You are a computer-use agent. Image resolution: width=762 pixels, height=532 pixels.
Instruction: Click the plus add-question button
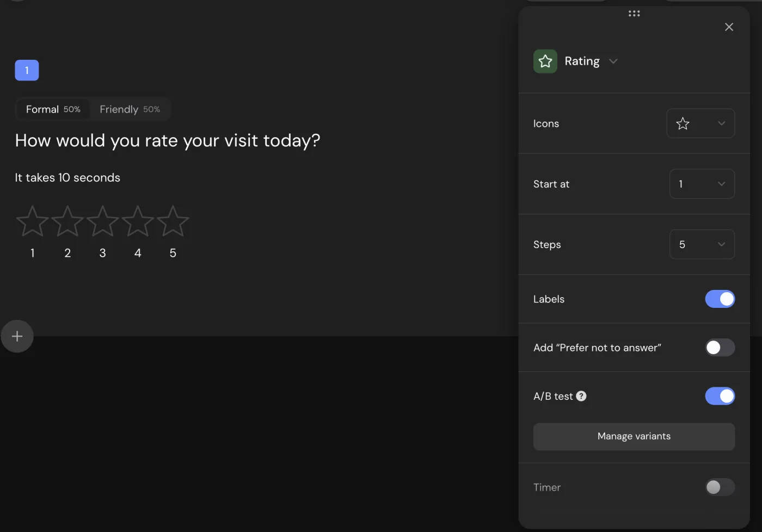[17, 336]
